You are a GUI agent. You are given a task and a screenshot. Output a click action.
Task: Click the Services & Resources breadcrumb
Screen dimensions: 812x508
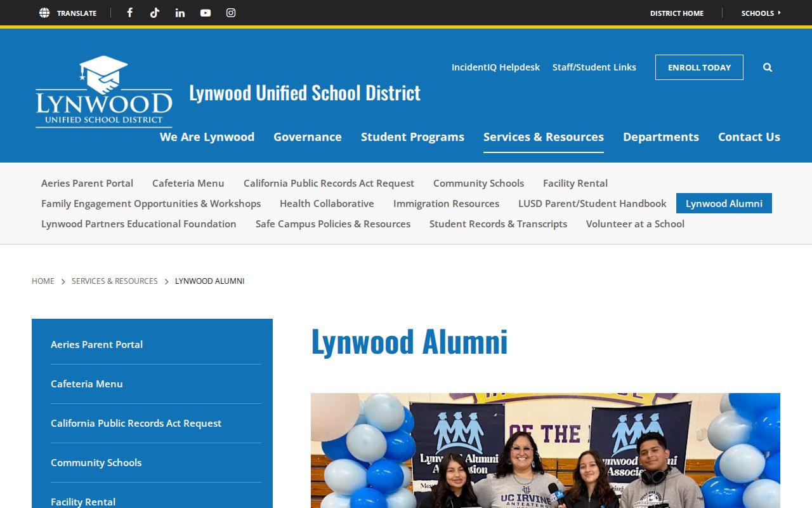point(115,281)
